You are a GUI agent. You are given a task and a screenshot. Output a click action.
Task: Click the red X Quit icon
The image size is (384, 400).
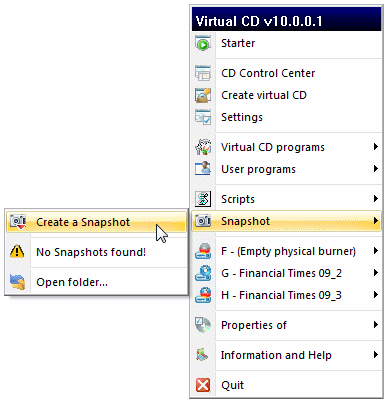click(203, 385)
